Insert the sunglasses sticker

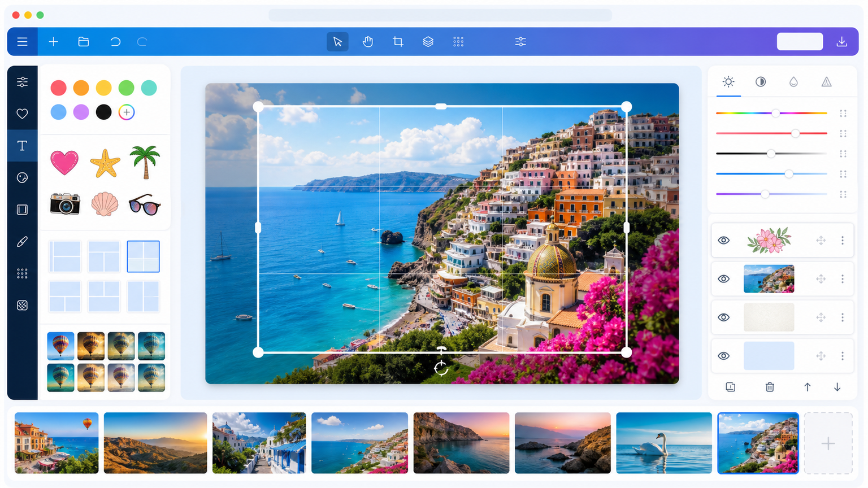point(145,204)
